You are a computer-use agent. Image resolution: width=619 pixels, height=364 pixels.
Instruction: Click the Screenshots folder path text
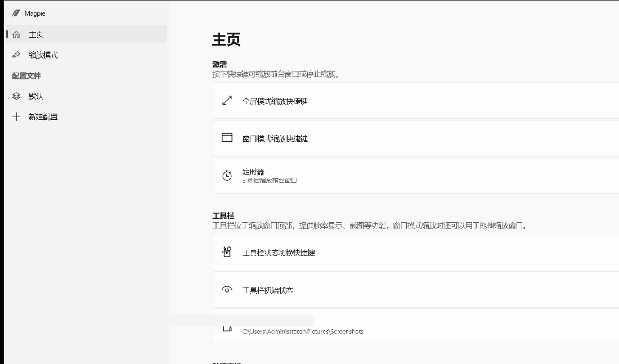pyautogui.click(x=303, y=331)
